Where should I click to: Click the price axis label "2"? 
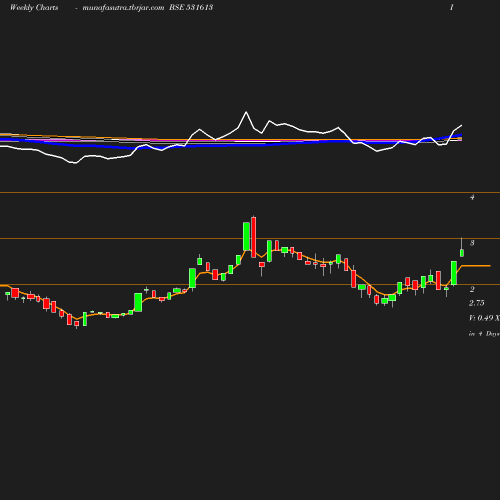(472, 289)
